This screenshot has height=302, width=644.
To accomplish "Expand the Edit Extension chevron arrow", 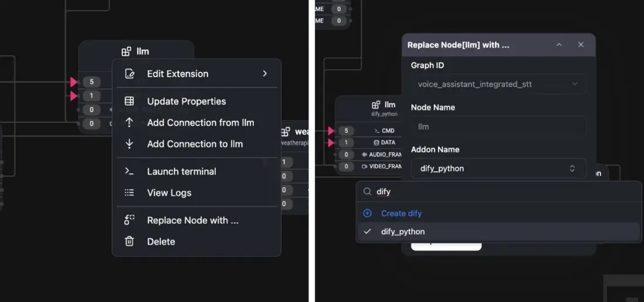I will 265,74.
